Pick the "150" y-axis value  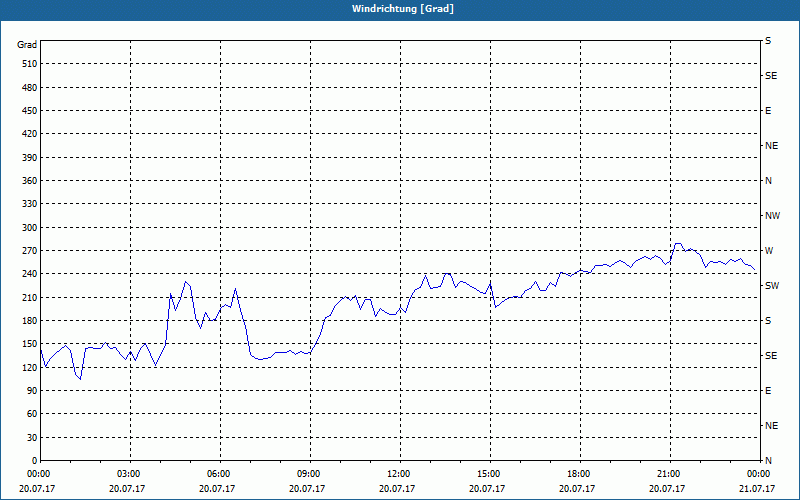tap(30, 344)
